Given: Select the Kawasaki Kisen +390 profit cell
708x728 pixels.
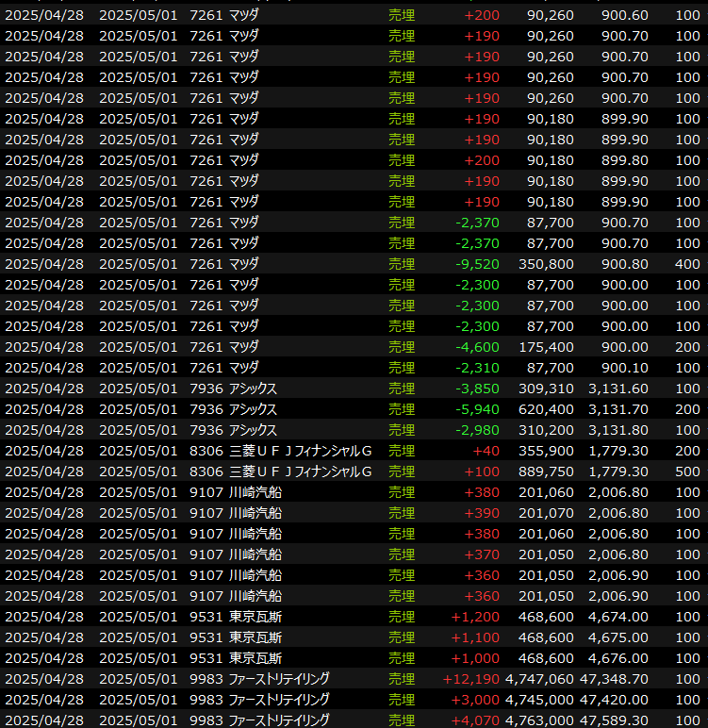Looking at the screenshot, I should pos(482,513).
